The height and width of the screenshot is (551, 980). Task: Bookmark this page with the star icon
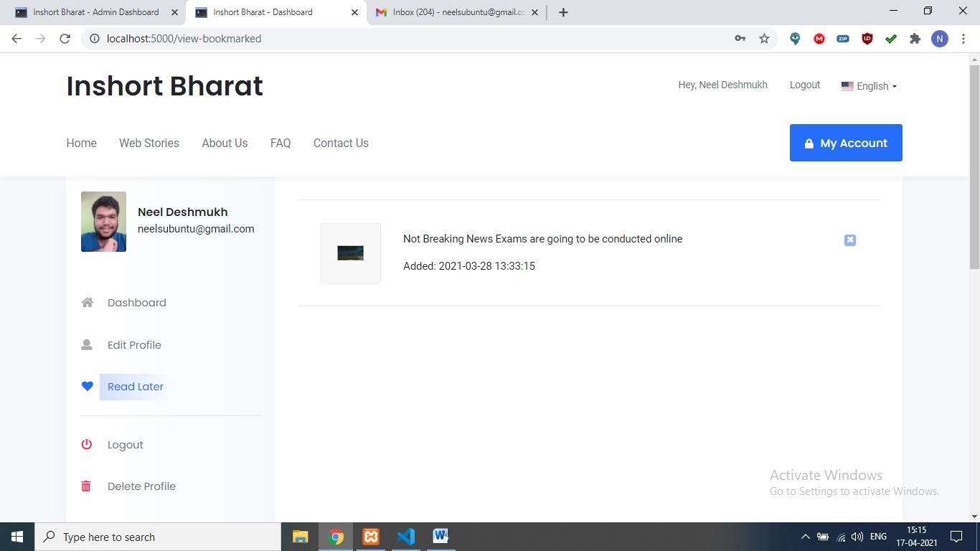(764, 39)
